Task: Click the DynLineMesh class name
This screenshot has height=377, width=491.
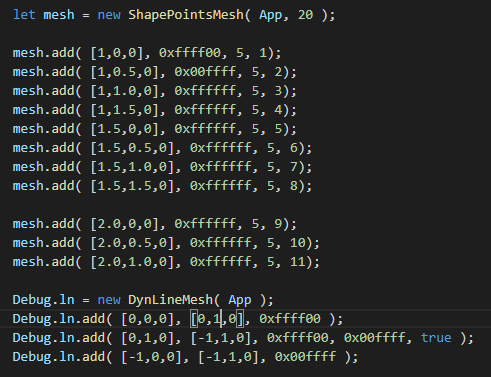Action: 171,300
